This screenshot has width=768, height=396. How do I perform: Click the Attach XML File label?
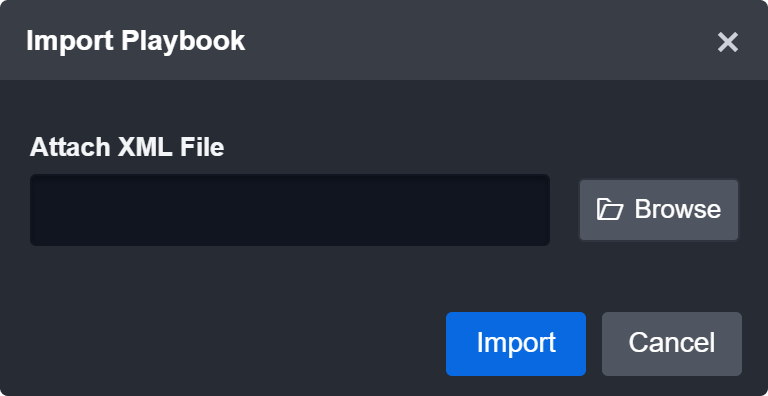(x=127, y=147)
